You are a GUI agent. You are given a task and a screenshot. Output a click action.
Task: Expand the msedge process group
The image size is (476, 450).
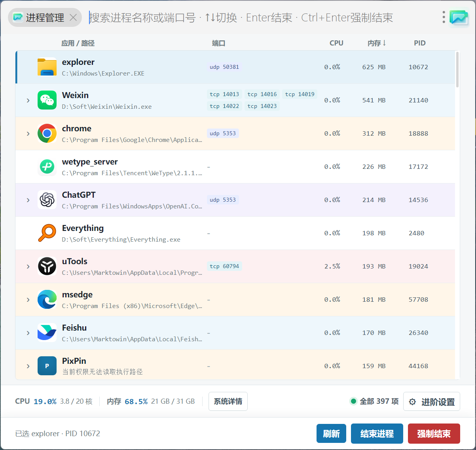28,300
